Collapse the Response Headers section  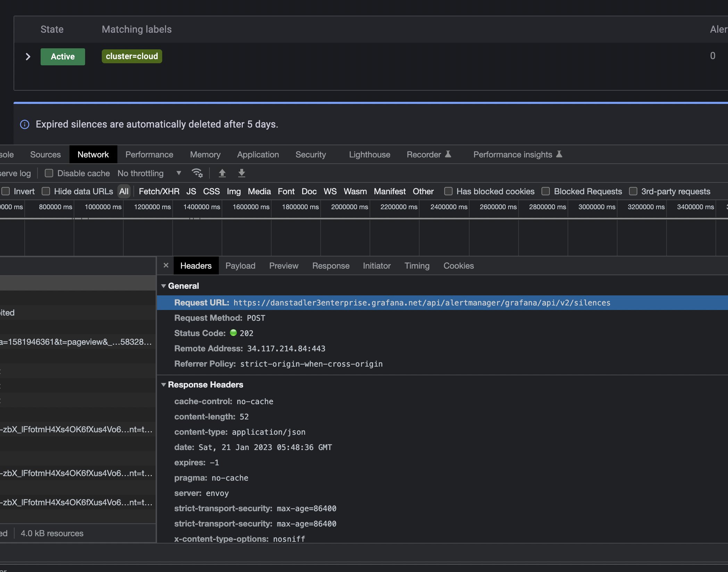pos(164,385)
